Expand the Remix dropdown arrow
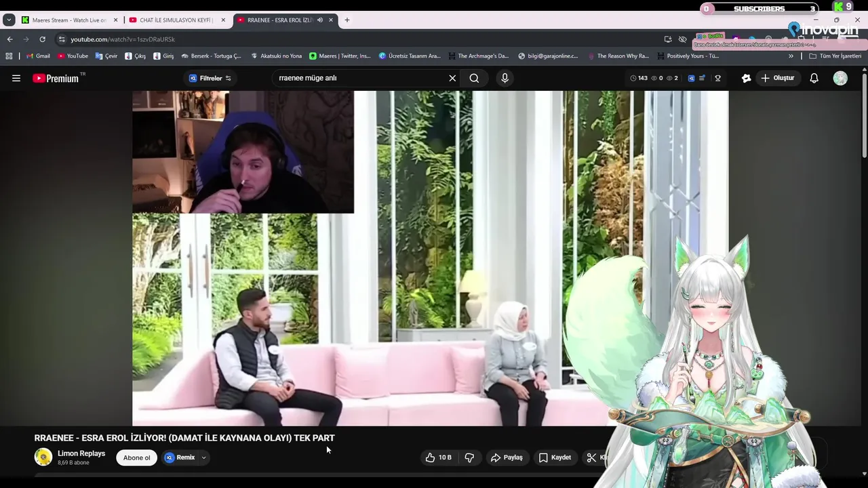Viewport: 868px width, 488px height. pyautogui.click(x=203, y=457)
